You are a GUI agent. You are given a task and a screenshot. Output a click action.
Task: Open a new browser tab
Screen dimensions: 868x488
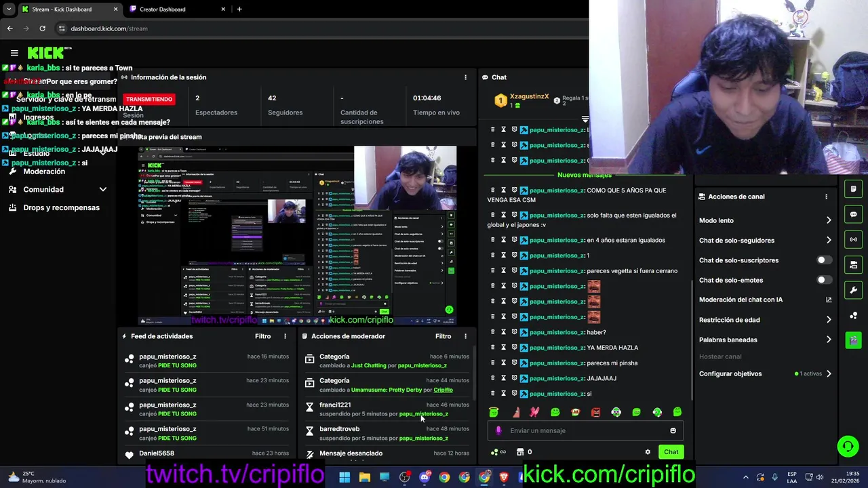(239, 9)
